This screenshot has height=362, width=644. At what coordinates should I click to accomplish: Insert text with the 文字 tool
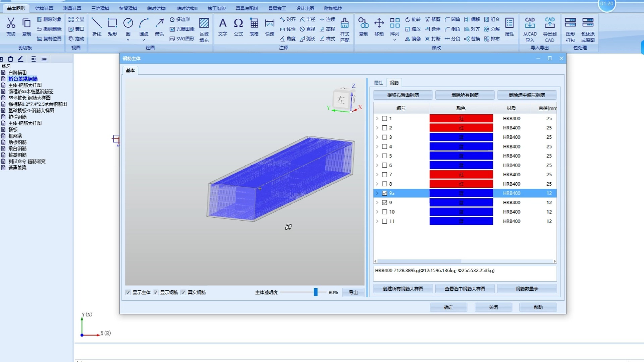(223, 26)
